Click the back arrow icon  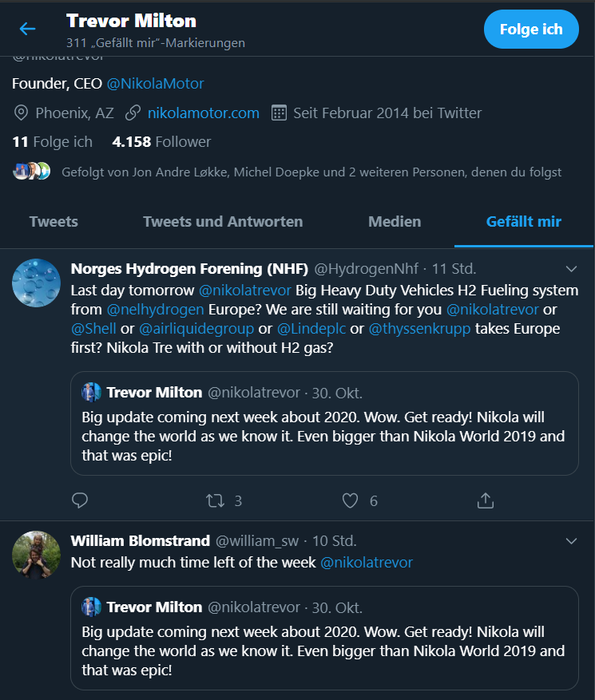(28, 29)
